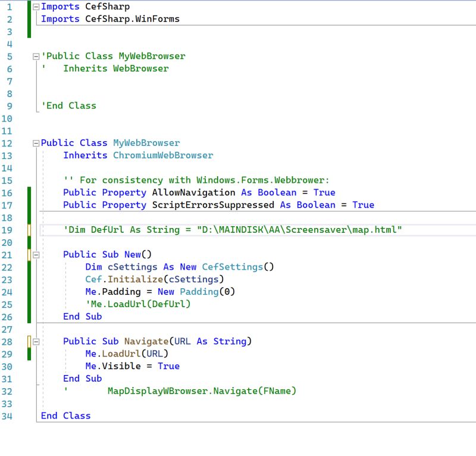Collapse the Public Sub New method body
Viewport: 476px width, 456px height.
tap(36, 254)
